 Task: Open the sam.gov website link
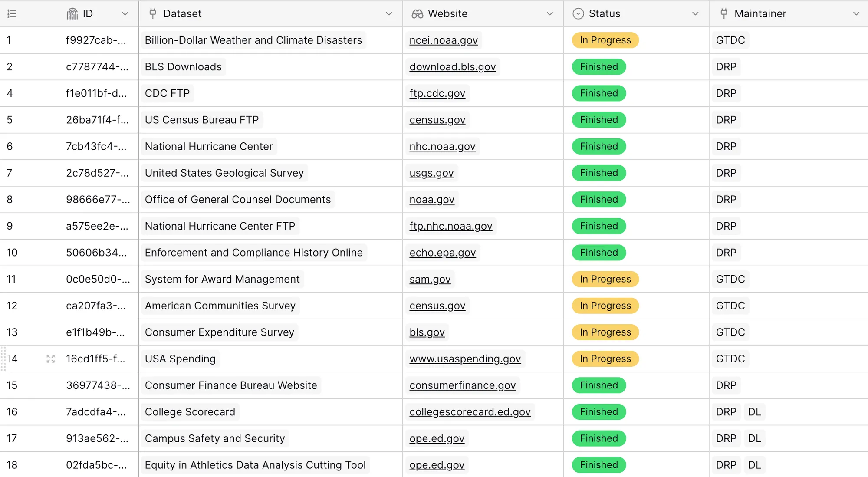point(430,279)
